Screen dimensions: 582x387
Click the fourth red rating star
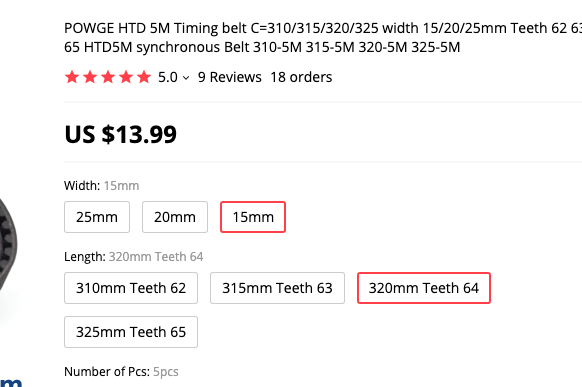pyautogui.click(x=126, y=77)
